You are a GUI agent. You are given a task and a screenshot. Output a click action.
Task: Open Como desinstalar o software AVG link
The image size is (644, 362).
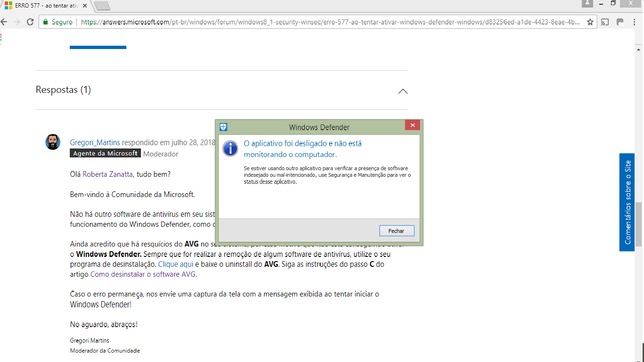click(x=143, y=274)
